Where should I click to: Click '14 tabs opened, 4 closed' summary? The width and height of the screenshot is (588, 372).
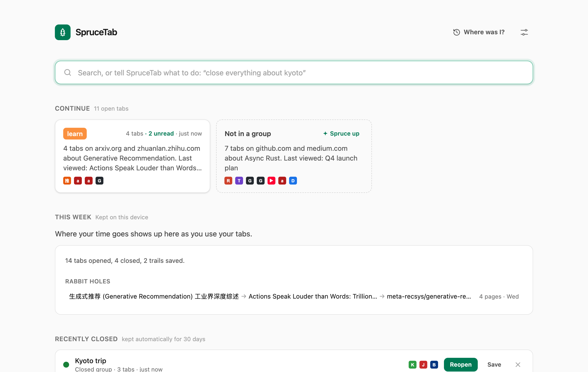point(125,261)
